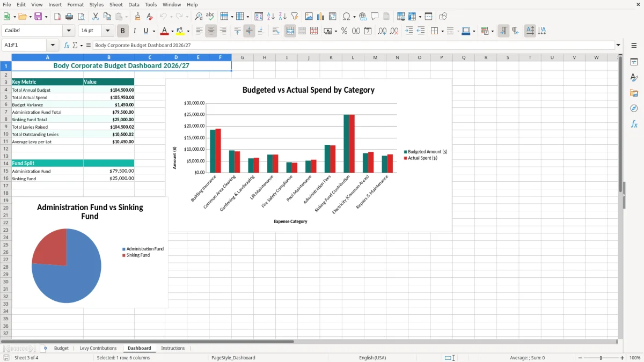Toggle Right-To-Left text direction
The image size is (644, 362).
515,31
